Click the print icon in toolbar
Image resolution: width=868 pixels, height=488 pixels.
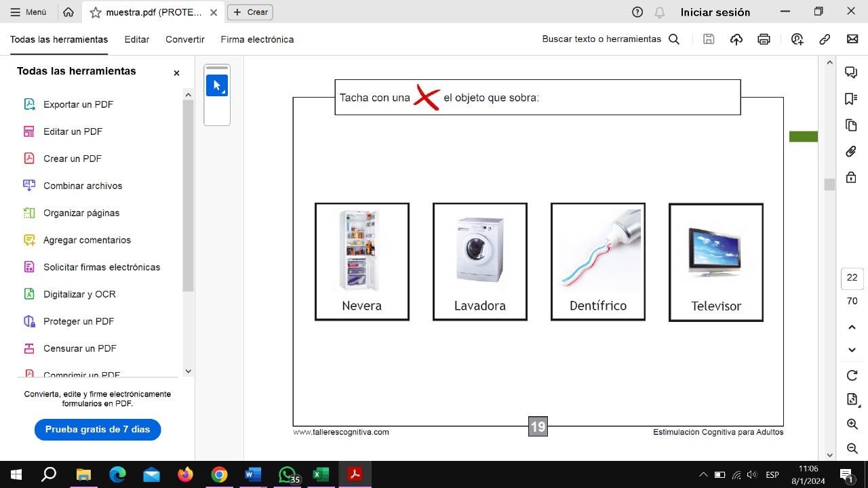pos(764,39)
